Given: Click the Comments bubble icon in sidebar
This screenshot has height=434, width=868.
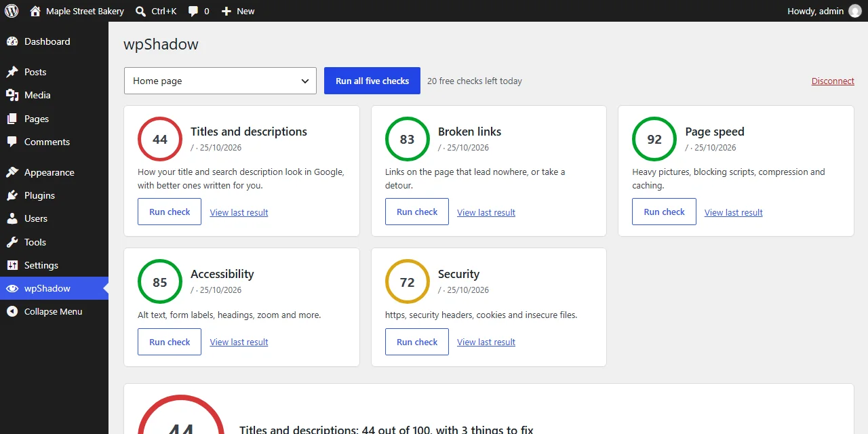Looking at the screenshot, I should pos(12,142).
